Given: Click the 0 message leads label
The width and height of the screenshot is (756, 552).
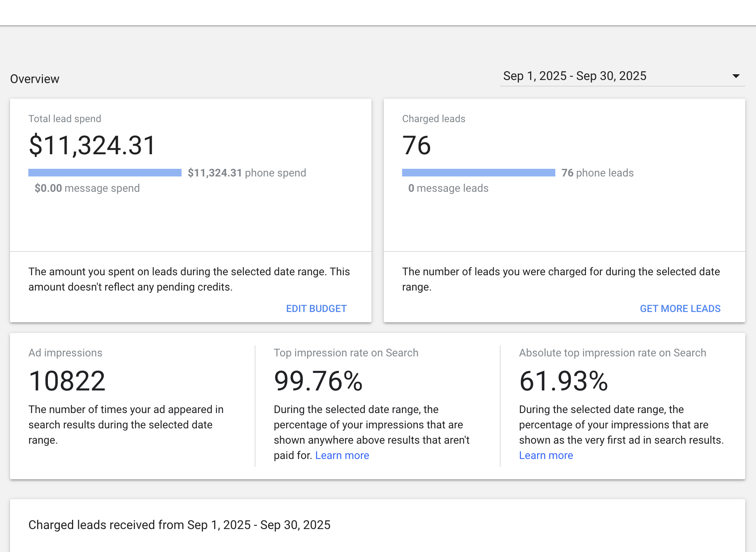Looking at the screenshot, I should pyautogui.click(x=448, y=188).
